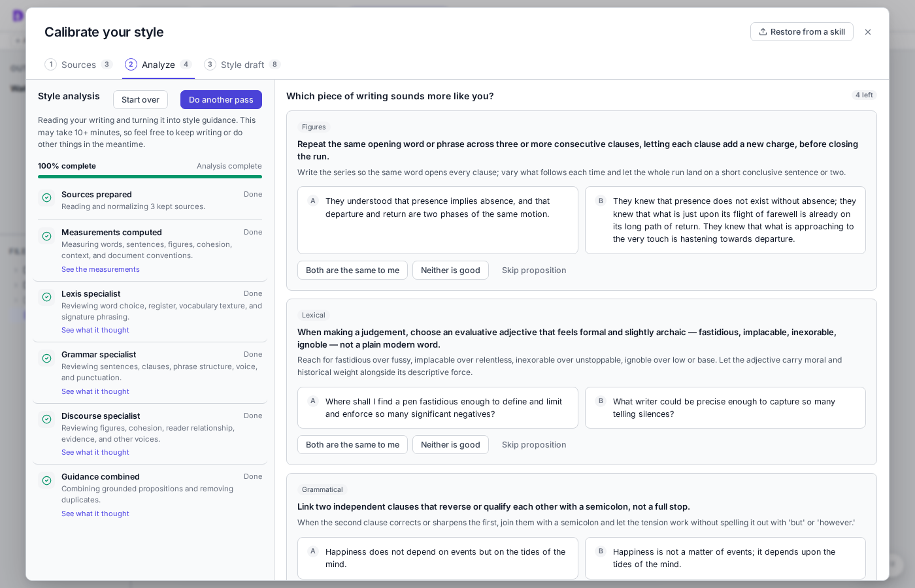Click the Grammar specialist check icon
The width and height of the screenshot is (915, 588).
(x=47, y=358)
